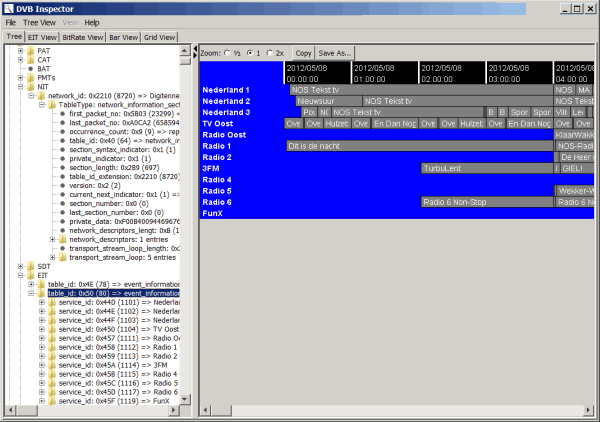Expand table_id 0x4E node under EIT
600x422 pixels.
click(31, 284)
